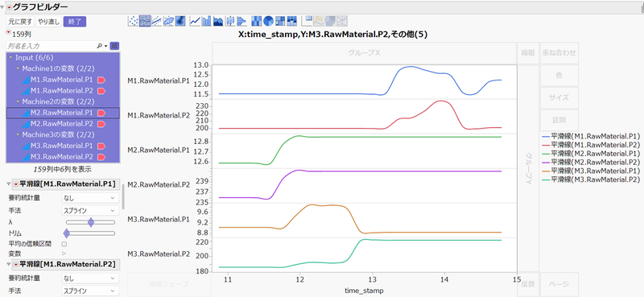Viewport: 644px width, 297px height.
Task: Select the Area chart element icon
Action: coord(218,21)
